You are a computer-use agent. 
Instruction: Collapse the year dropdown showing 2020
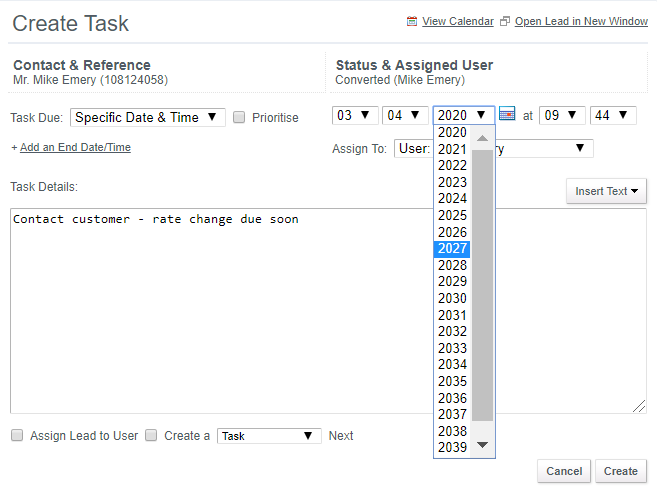(x=464, y=115)
